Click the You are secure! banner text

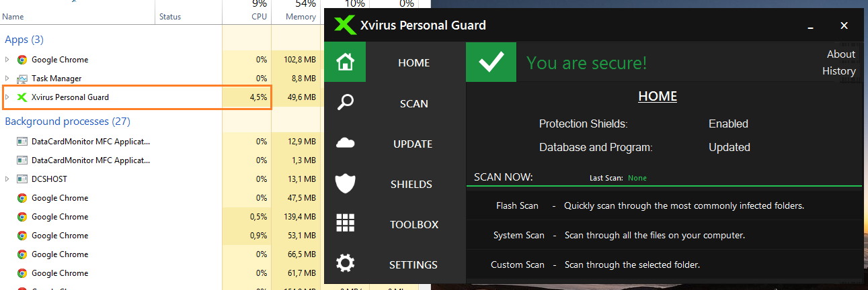(x=586, y=63)
